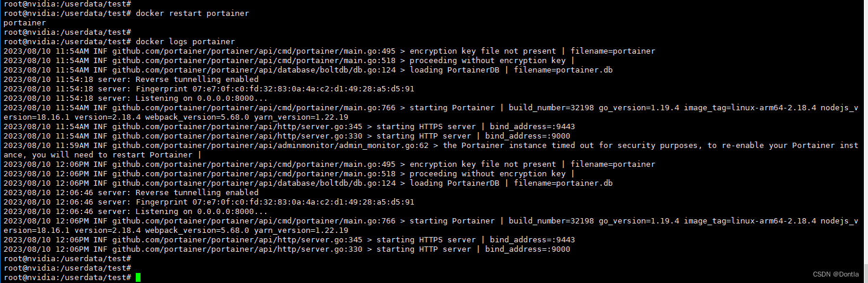Screen dimensions: 868x283
Task: Click the green terminal cursor block
Action: 138,278
